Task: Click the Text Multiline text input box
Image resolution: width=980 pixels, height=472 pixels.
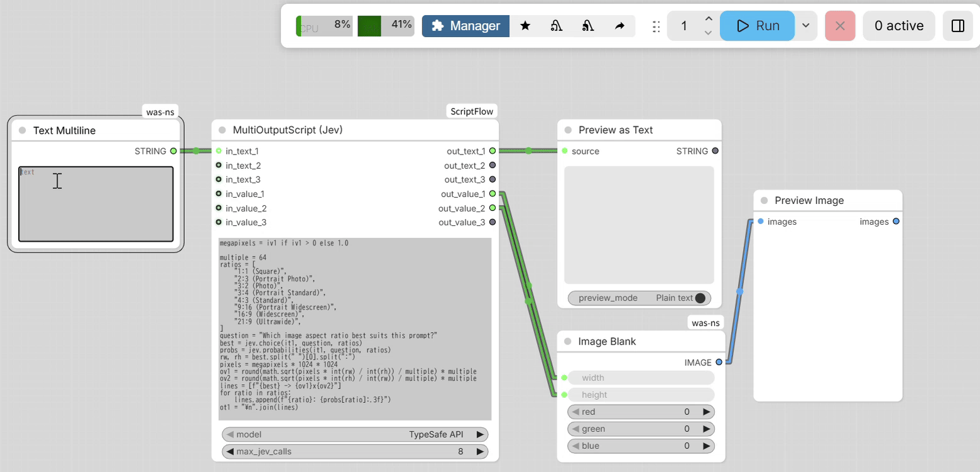Action: (x=95, y=204)
